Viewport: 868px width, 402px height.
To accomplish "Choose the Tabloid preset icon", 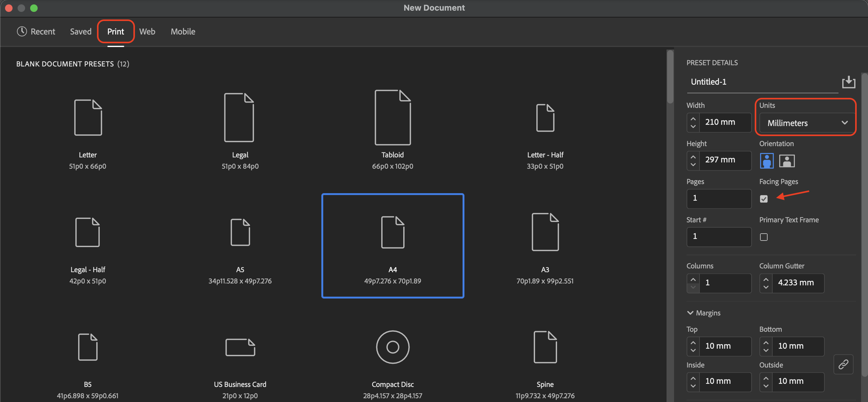I will tap(393, 118).
